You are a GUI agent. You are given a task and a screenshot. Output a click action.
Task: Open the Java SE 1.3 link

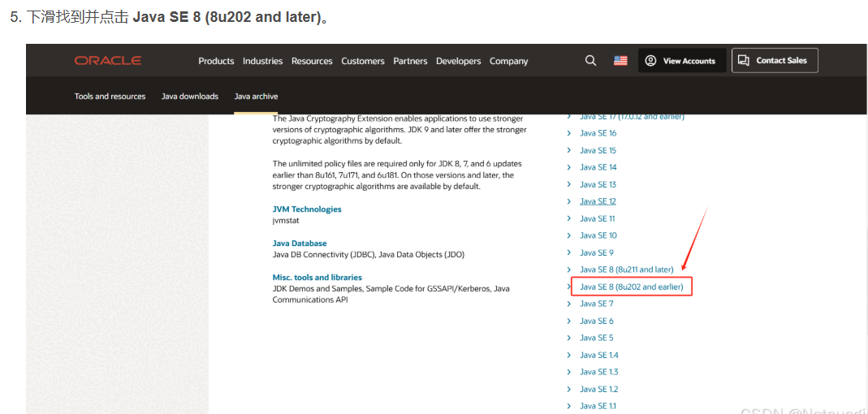pyautogui.click(x=599, y=372)
